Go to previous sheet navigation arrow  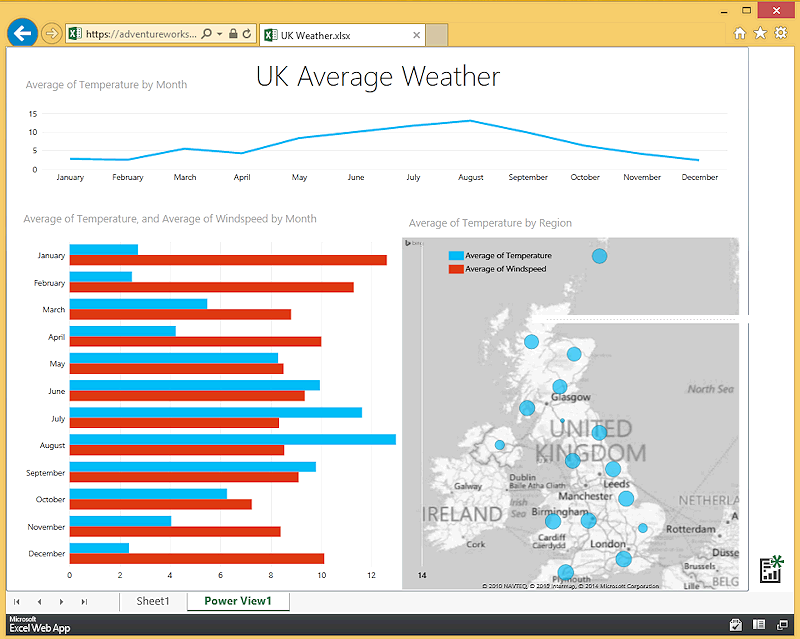39,602
